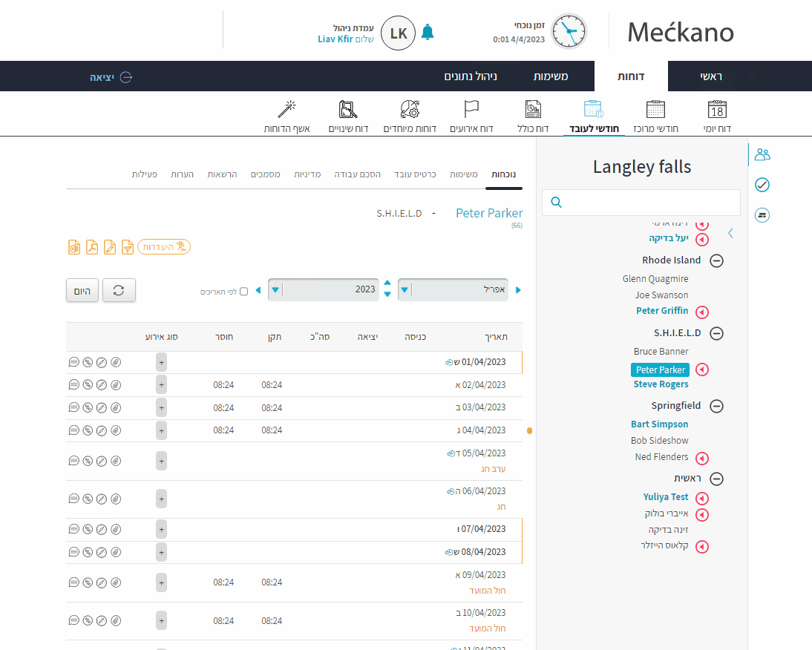Click the notification bell icon
The height and width of the screenshot is (650, 812).
pos(428,32)
